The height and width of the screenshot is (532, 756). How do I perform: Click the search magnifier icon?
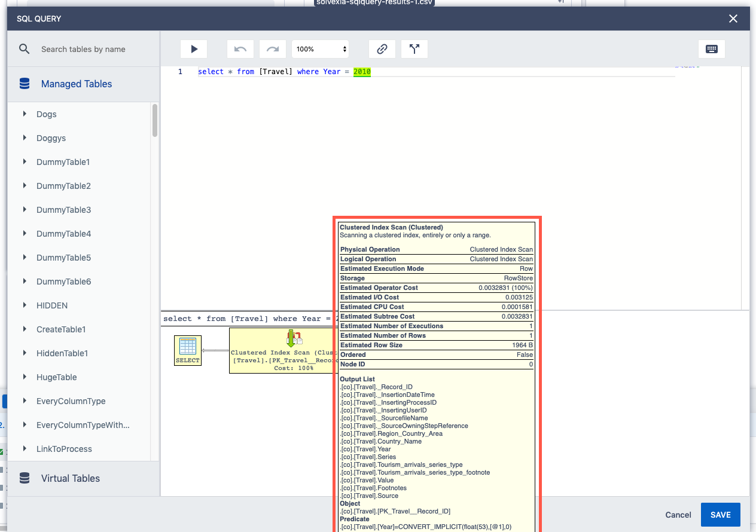pyautogui.click(x=25, y=49)
